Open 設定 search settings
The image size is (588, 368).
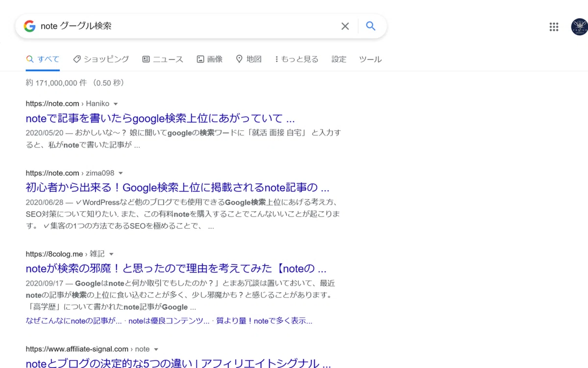tap(339, 59)
